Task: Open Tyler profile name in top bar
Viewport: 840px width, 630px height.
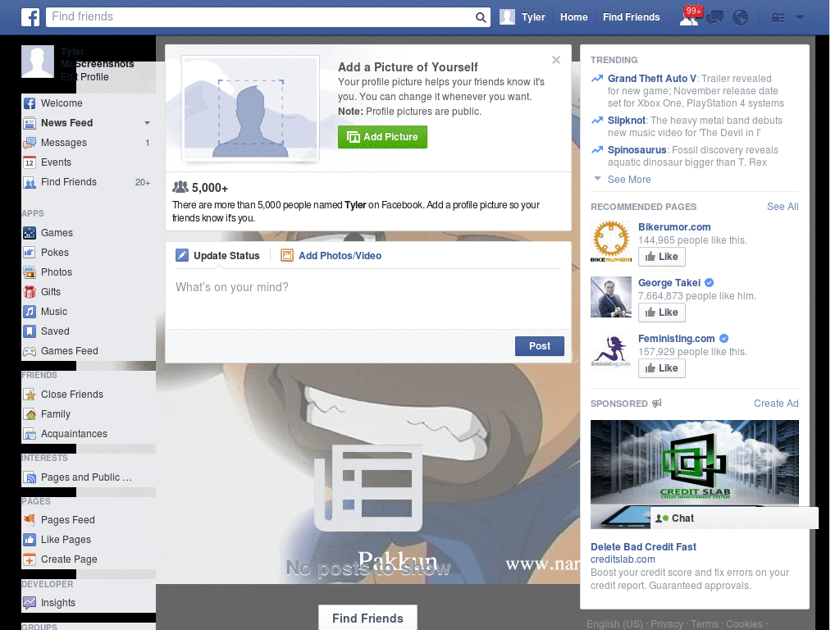Action: pos(533,17)
